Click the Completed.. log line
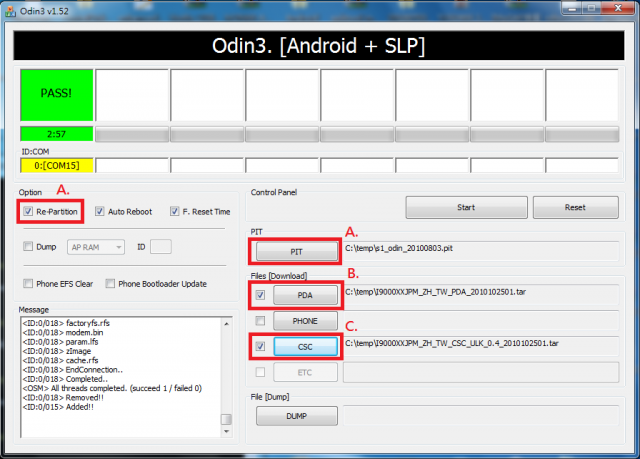Screen dimensions: 640x459 [65, 379]
